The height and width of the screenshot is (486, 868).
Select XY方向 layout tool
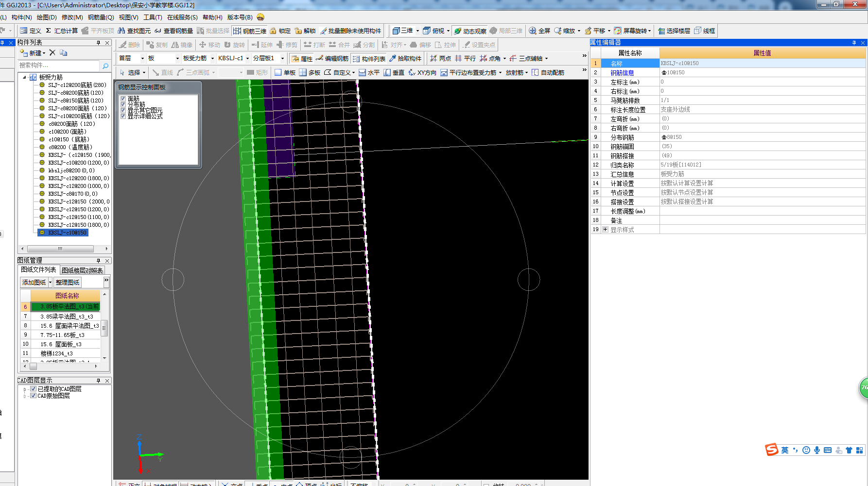coord(422,73)
